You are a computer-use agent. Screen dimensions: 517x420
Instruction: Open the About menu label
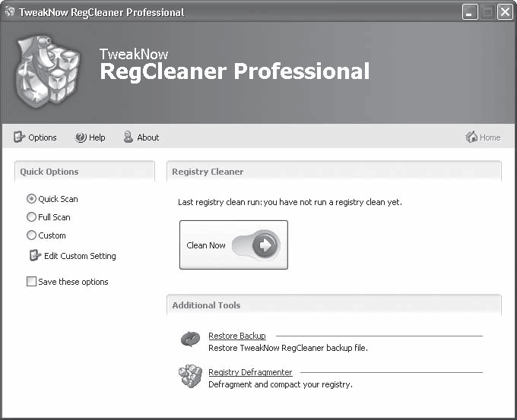pos(148,137)
